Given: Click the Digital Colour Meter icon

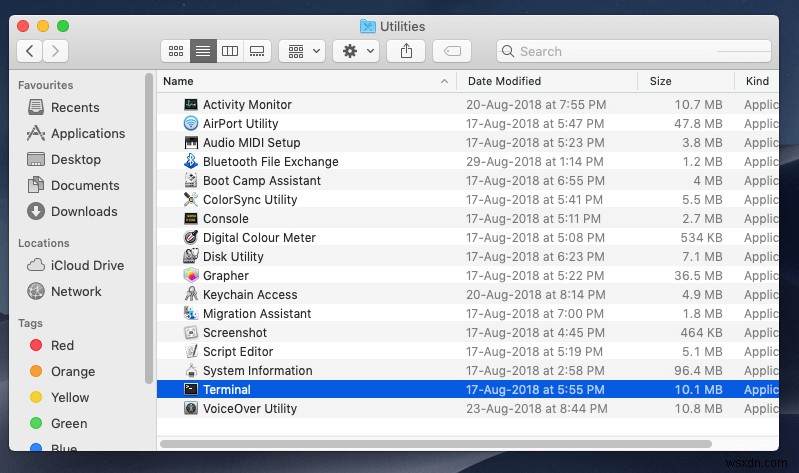Looking at the screenshot, I should (191, 238).
